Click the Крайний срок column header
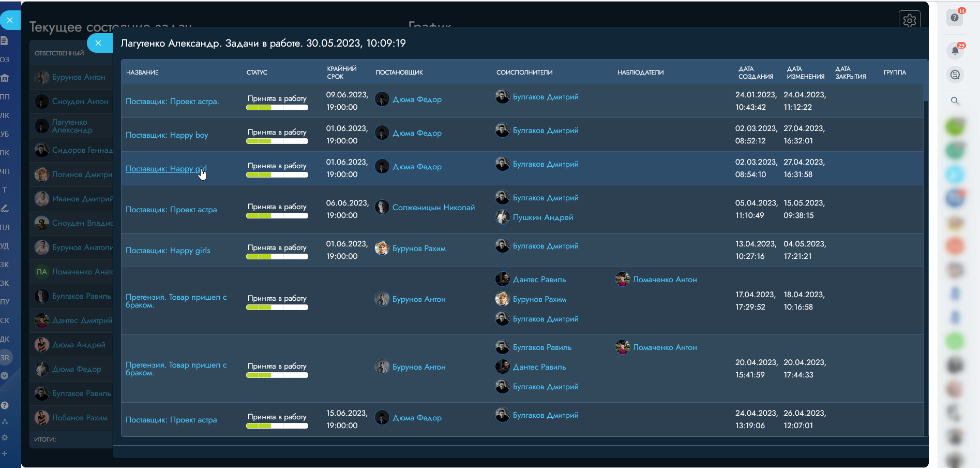This screenshot has width=980, height=468. pyautogui.click(x=341, y=72)
